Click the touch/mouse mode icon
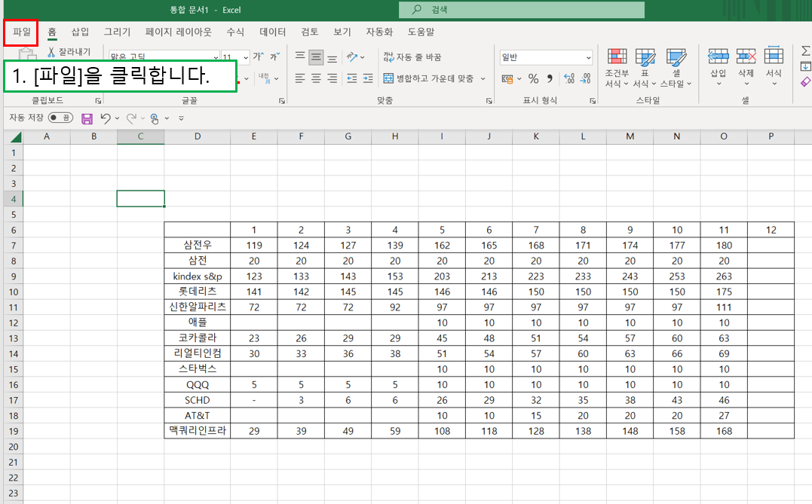The image size is (812, 504). pyautogui.click(x=155, y=118)
